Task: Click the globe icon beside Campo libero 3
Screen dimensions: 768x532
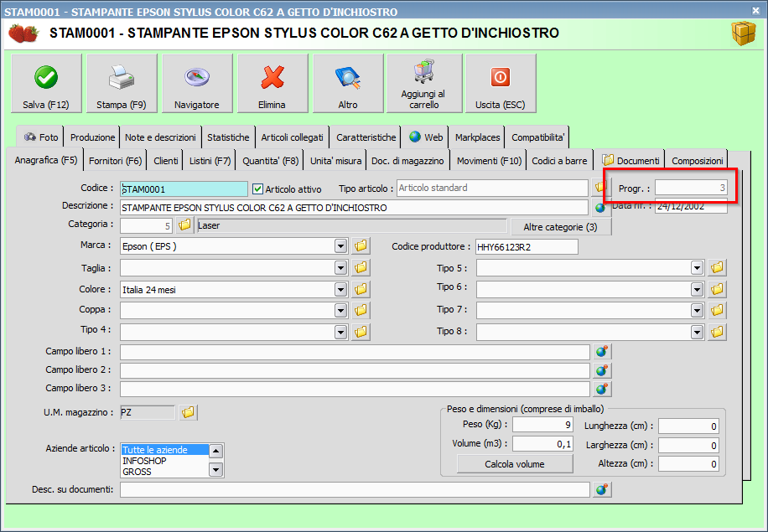Action: (x=602, y=389)
